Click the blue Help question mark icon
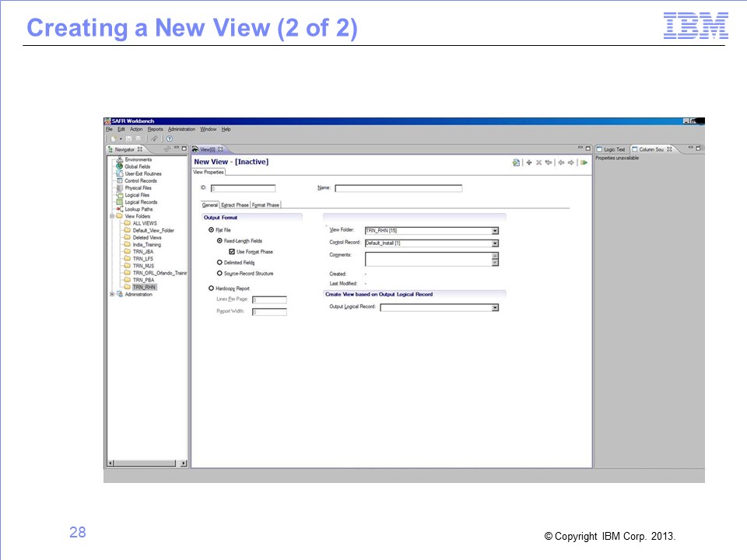Viewport: 747px width, 560px height. (x=169, y=138)
